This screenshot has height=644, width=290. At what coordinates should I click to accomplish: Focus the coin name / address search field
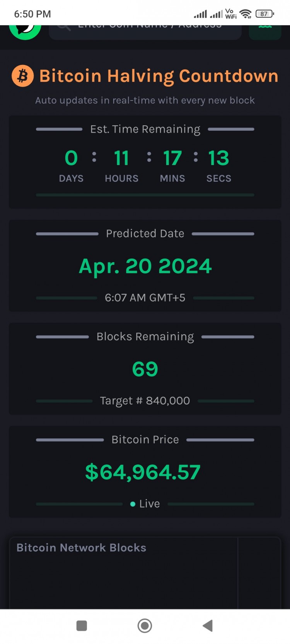pos(145,32)
